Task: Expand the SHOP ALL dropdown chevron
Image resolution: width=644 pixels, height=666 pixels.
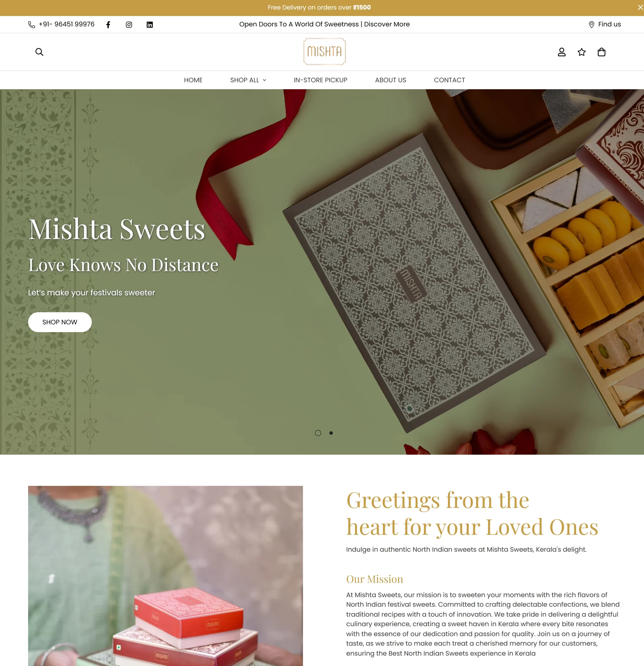Action: point(265,80)
